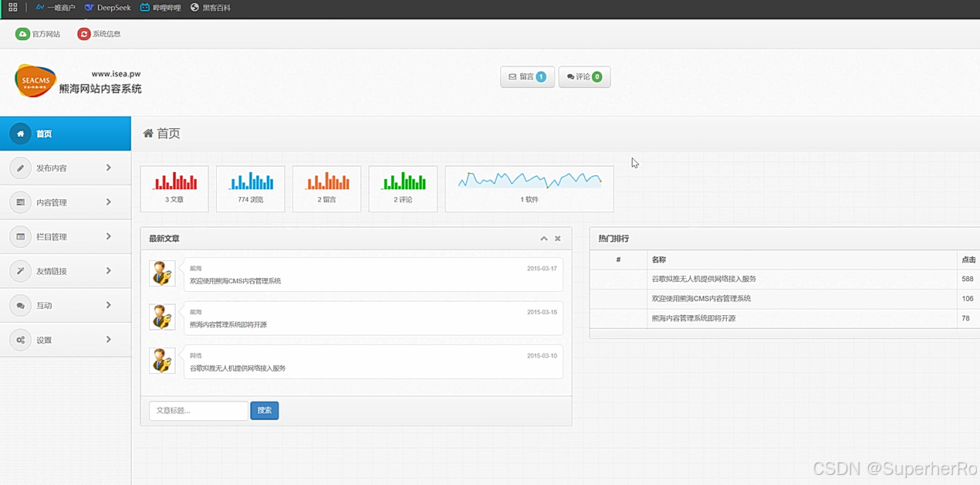
Task: Click the blue 搜索 button
Action: (x=265, y=411)
